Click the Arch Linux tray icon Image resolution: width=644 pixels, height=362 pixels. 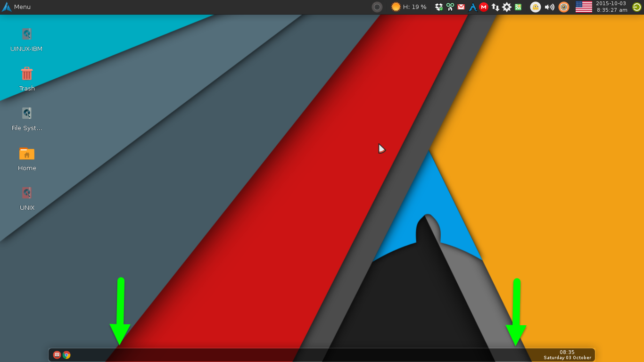(472, 7)
